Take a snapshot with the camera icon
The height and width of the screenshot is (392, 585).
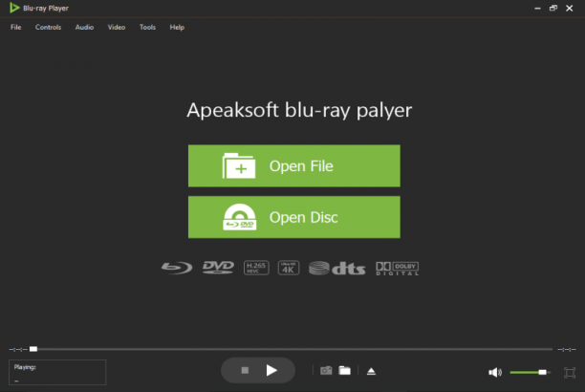[x=326, y=370]
